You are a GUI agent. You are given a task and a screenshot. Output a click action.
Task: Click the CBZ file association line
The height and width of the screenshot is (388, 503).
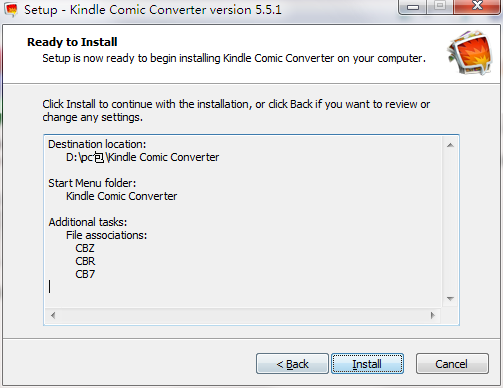85,248
